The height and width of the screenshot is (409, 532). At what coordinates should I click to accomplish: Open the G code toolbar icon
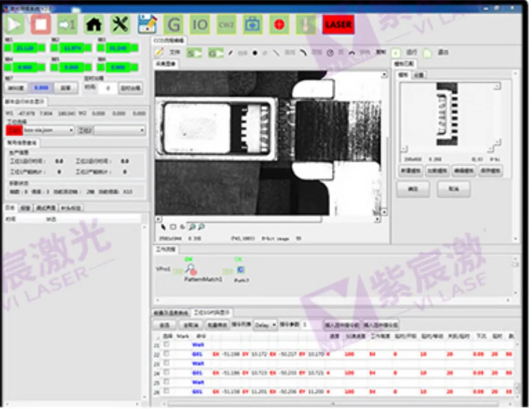pos(173,25)
